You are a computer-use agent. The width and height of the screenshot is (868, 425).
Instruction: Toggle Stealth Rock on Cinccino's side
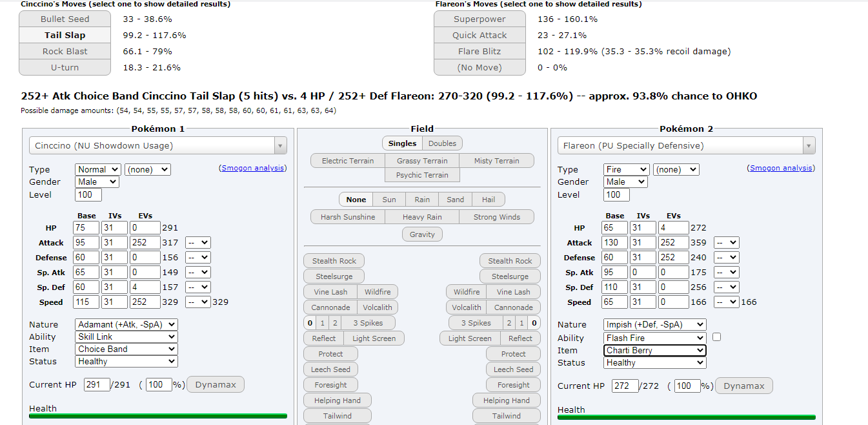tap(334, 261)
